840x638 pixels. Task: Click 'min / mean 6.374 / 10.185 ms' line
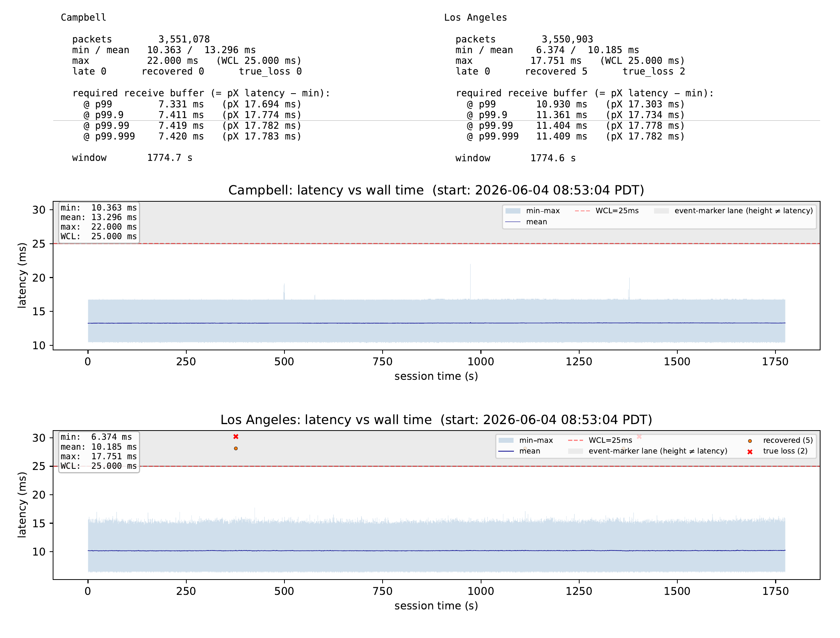547,50
